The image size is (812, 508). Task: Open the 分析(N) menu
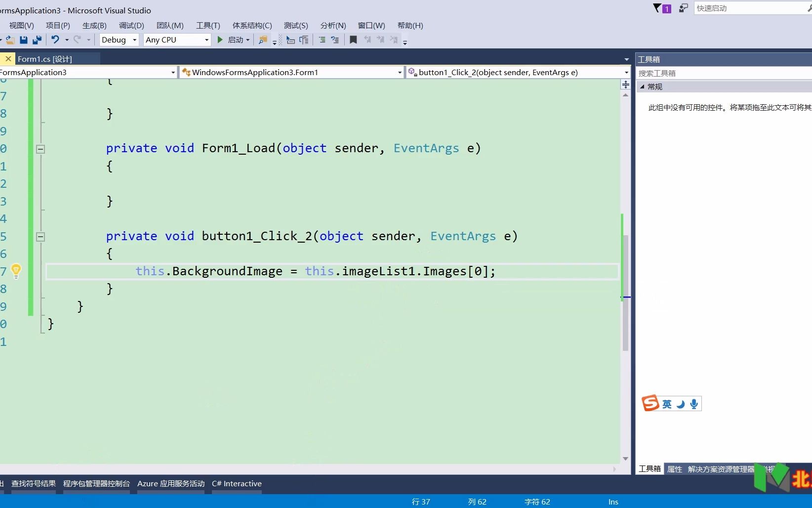[333, 25]
